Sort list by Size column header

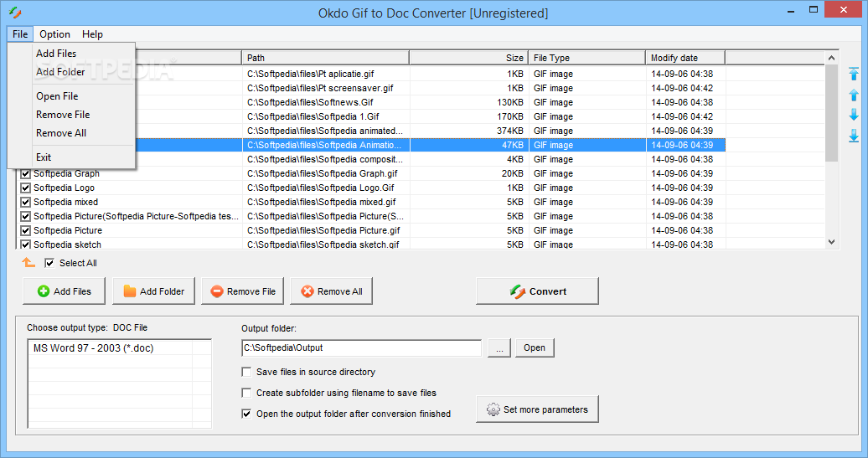pos(469,58)
